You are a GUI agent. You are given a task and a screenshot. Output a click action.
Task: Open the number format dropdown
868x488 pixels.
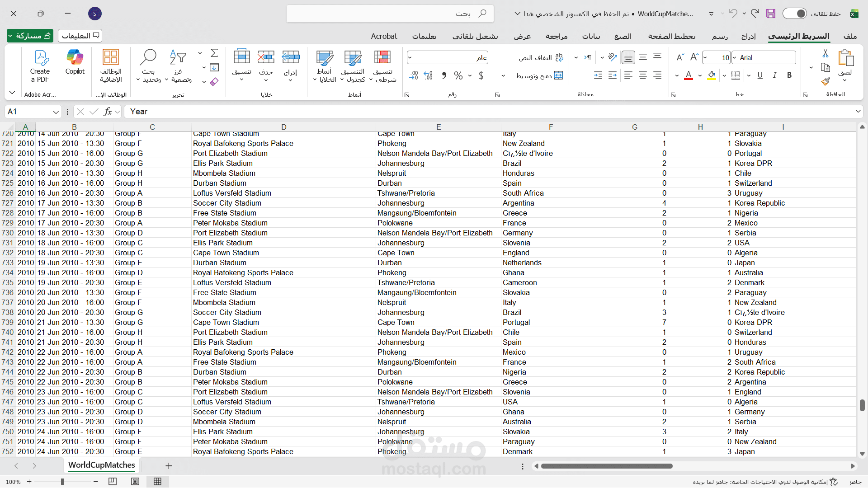(x=410, y=57)
